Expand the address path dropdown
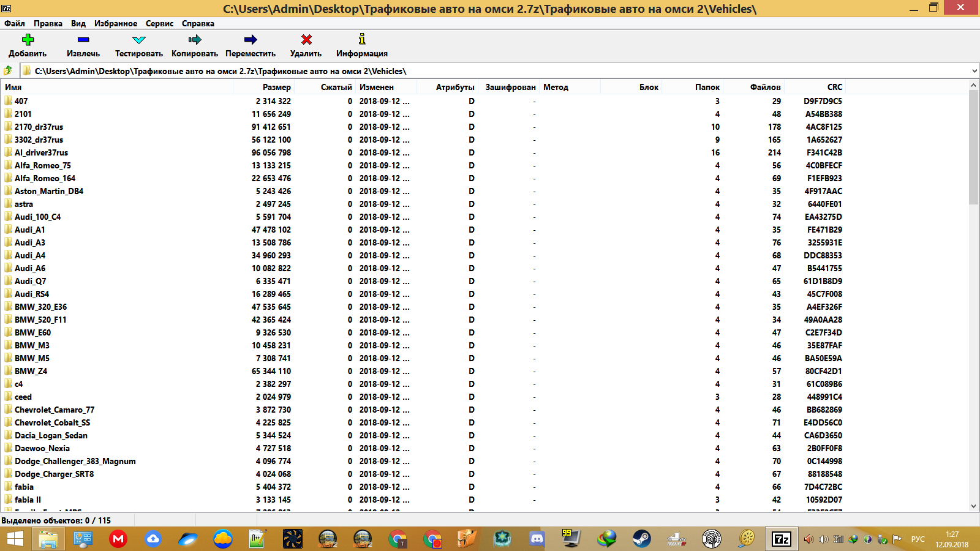This screenshot has width=980, height=551. point(974,71)
